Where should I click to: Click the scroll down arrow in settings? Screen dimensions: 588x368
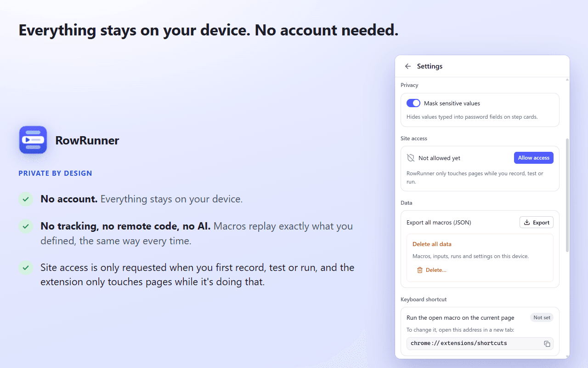pos(567,356)
